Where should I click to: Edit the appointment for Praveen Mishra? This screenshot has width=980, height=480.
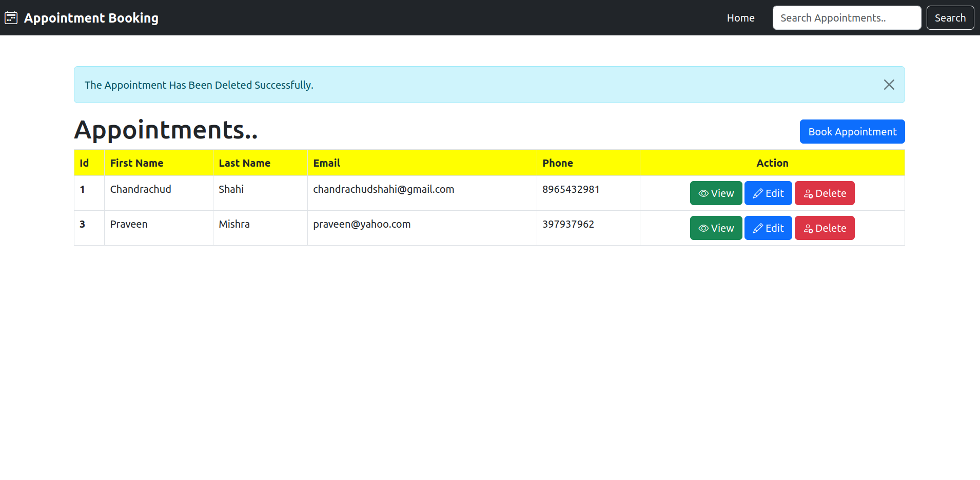(x=768, y=228)
